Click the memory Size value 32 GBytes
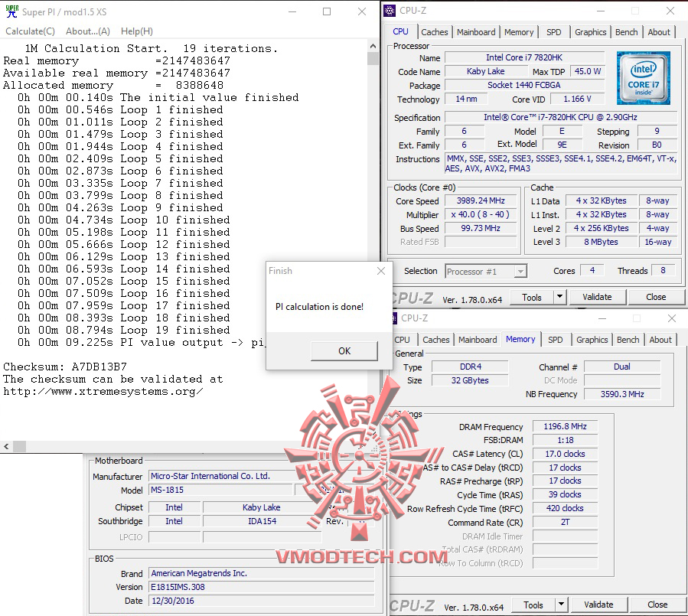 coord(471,380)
